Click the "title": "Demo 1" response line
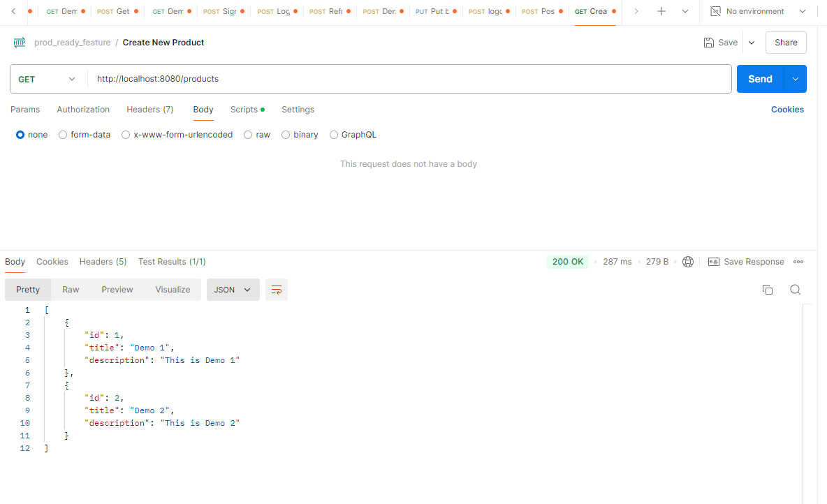 coord(129,348)
